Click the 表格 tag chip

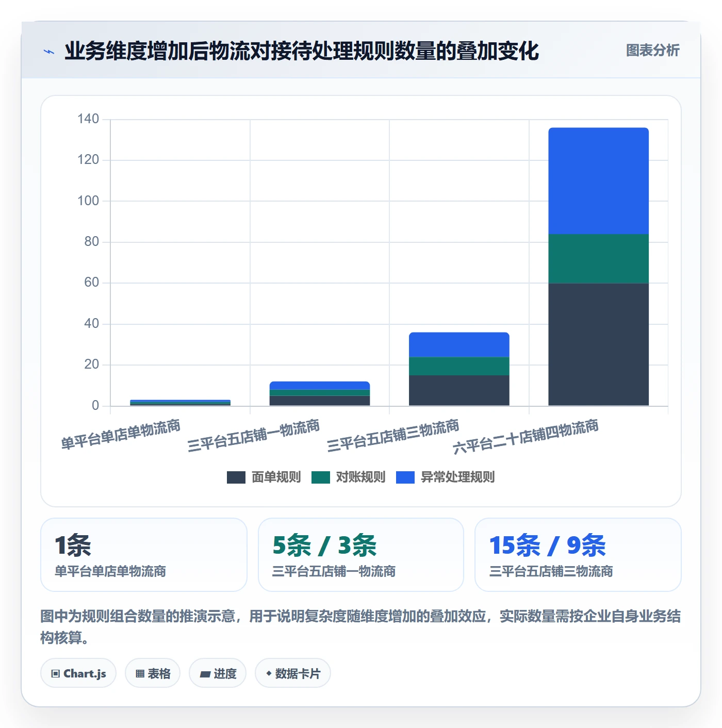(153, 673)
